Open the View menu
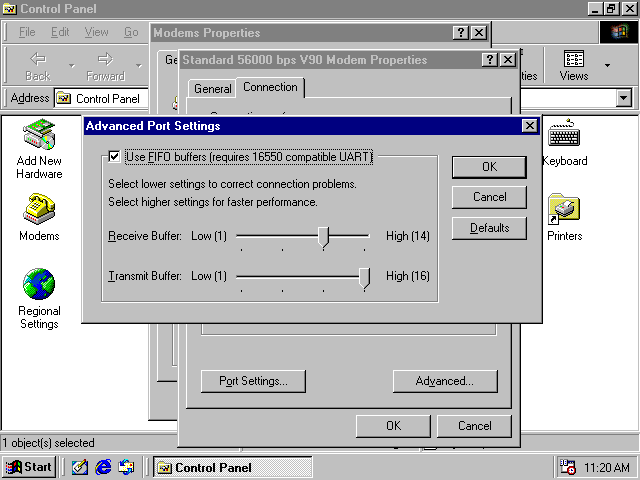640x480 pixels. click(96, 32)
